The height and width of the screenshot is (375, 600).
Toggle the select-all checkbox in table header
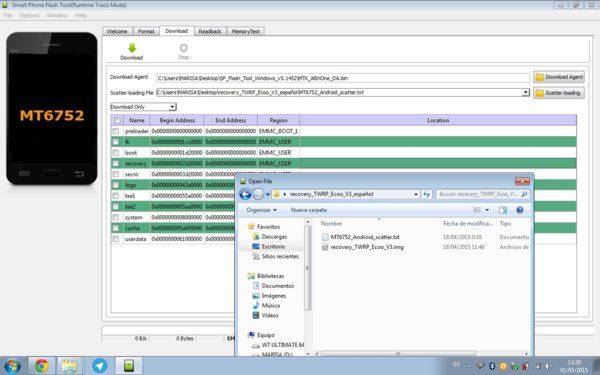tap(117, 120)
